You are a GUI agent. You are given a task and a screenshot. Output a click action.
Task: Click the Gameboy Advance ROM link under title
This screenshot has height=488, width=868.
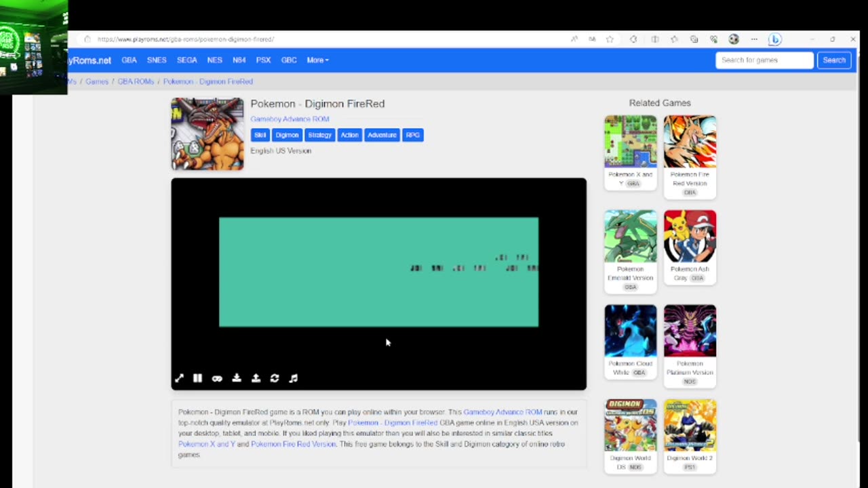[290, 119]
